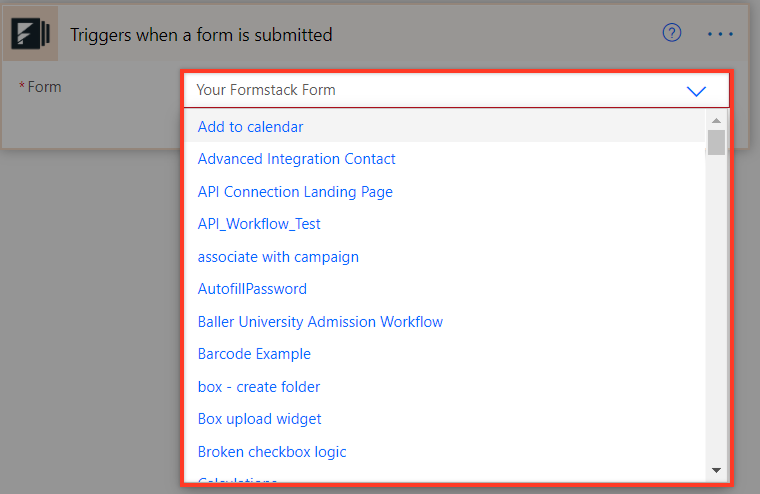
Task: Choose API Connection Landing Page option
Action: tap(295, 192)
